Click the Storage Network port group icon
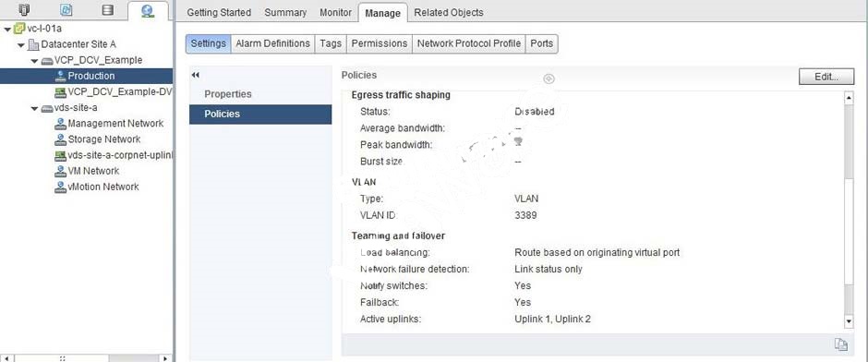868x362 pixels. pos(60,139)
